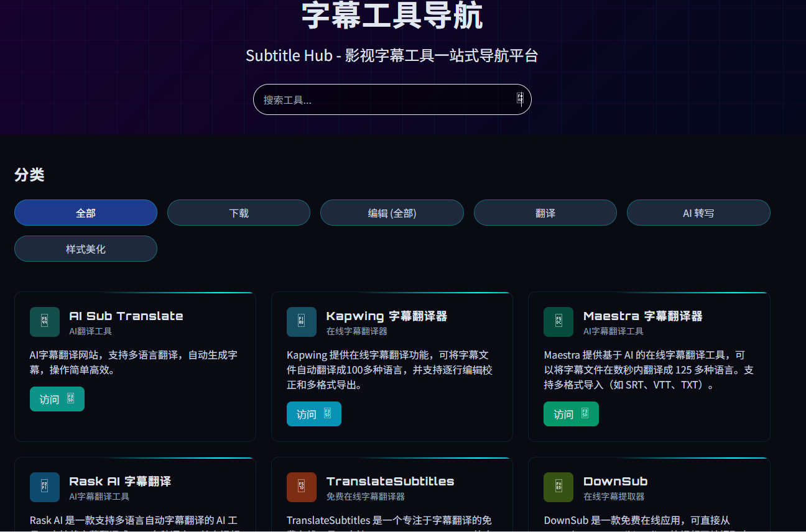Click the search icon in the search box
The image size is (806, 532).
pyautogui.click(x=520, y=99)
